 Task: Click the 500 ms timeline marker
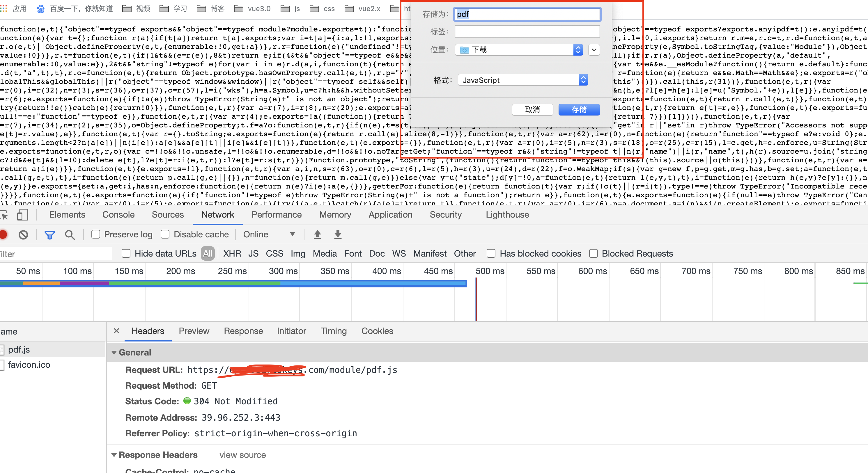[x=489, y=271]
